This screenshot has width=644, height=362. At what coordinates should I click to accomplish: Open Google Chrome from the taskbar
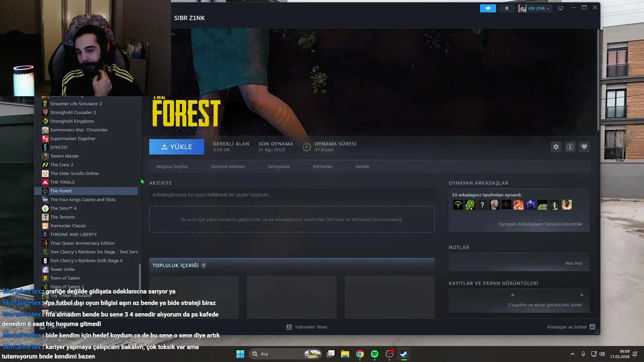(360, 354)
